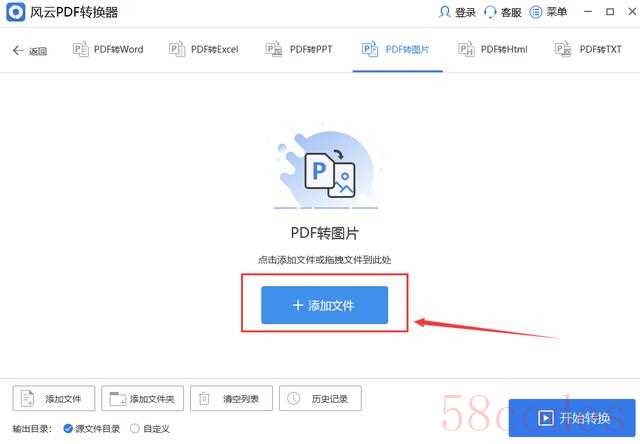640x444 pixels.
Task: Select the 源文件目录 output option
Action: click(x=91, y=428)
